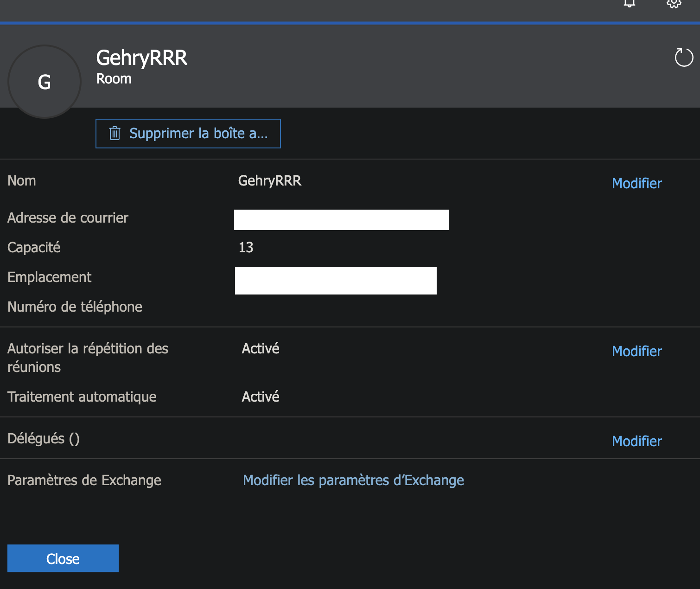Click the Délégués () label
Image resolution: width=700 pixels, height=589 pixels.
[x=44, y=438]
